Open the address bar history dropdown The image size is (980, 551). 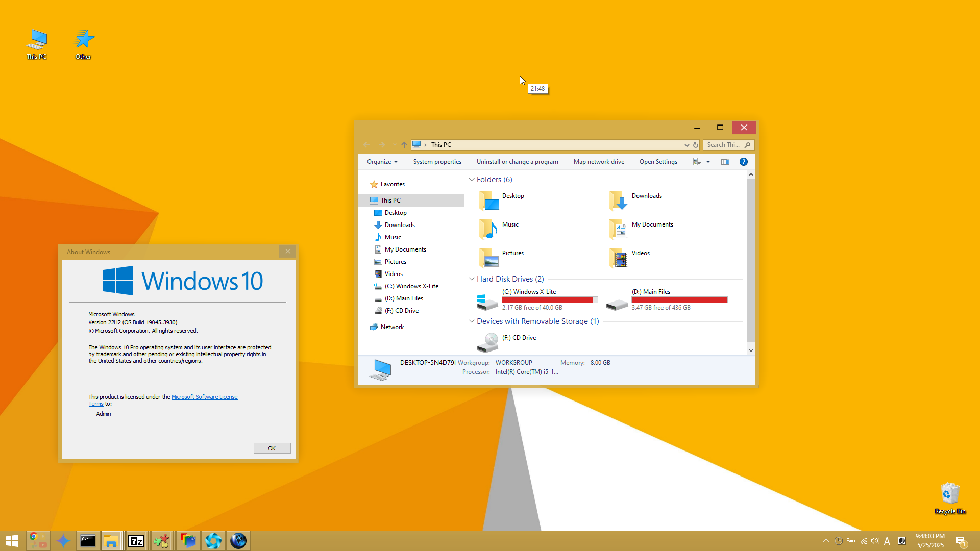click(687, 145)
